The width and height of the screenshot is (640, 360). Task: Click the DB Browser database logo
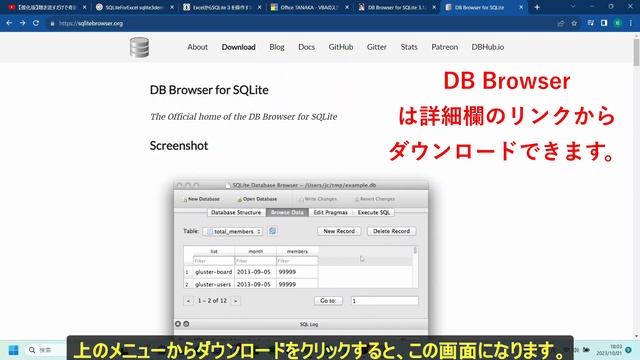pos(139,47)
